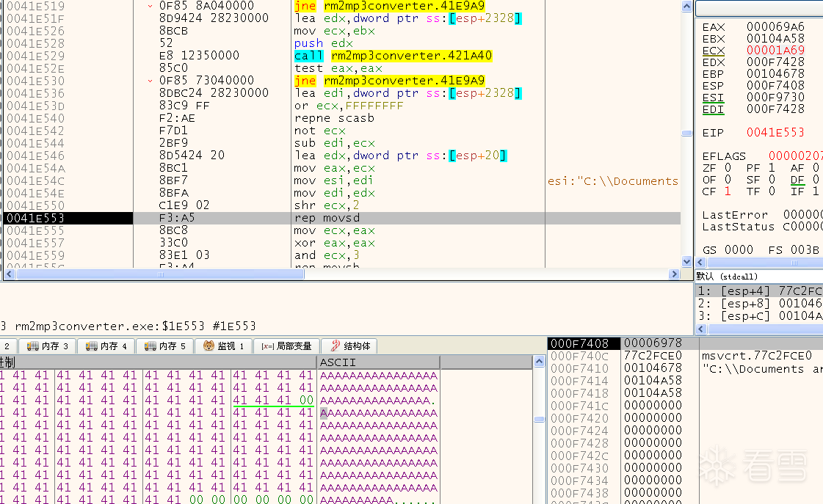This screenshot has height=504, width=823.
Task: Click disassembly vertical scrollbar thumb
Action: [x=686, y=133]
